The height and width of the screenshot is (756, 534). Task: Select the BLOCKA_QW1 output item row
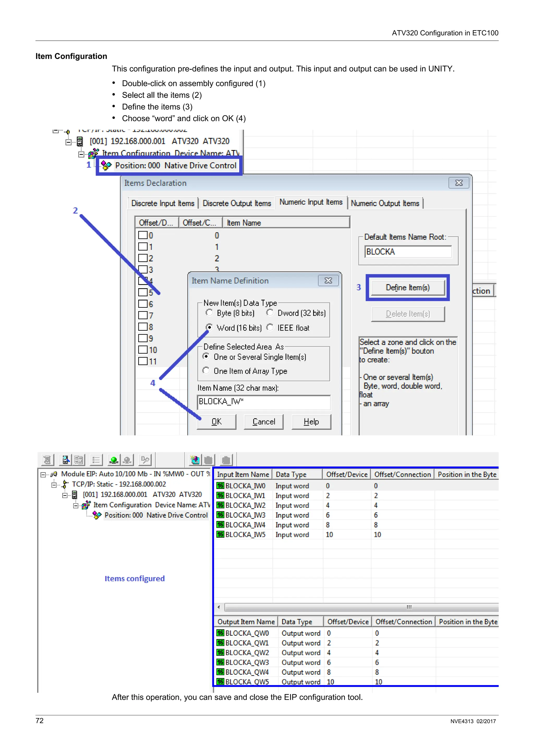coord(357,643)
